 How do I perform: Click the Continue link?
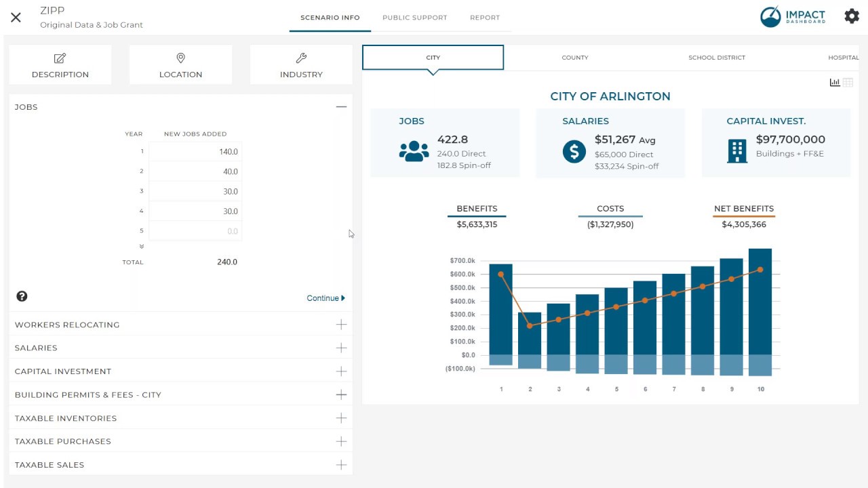click(x=325, y=298)
